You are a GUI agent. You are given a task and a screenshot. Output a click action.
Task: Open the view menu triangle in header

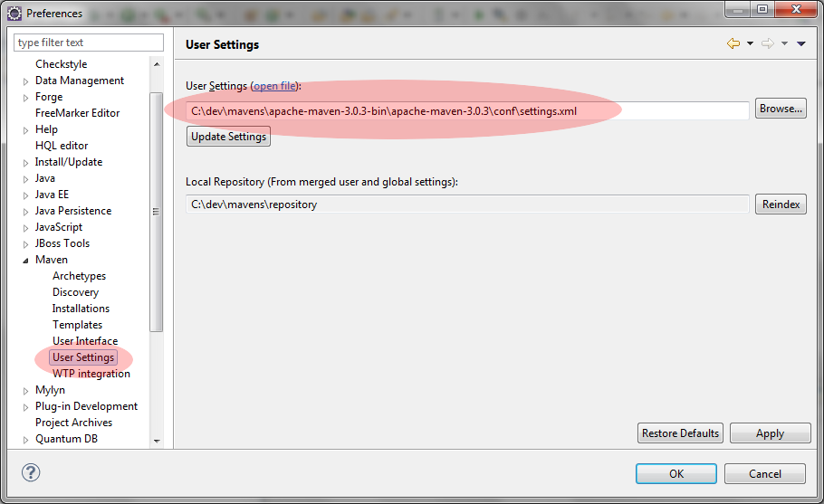pyautogui.click(x=801, y=44)
